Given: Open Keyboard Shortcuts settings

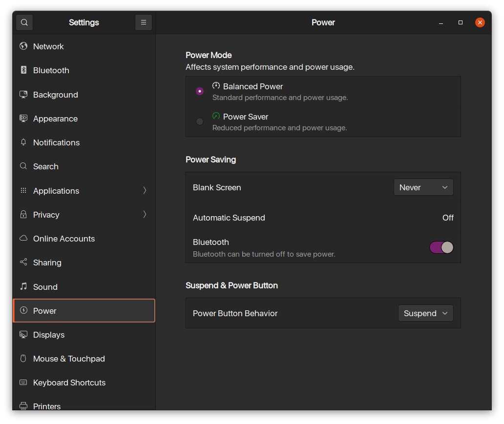Looking at the screenshot, I should pos(84,382).
